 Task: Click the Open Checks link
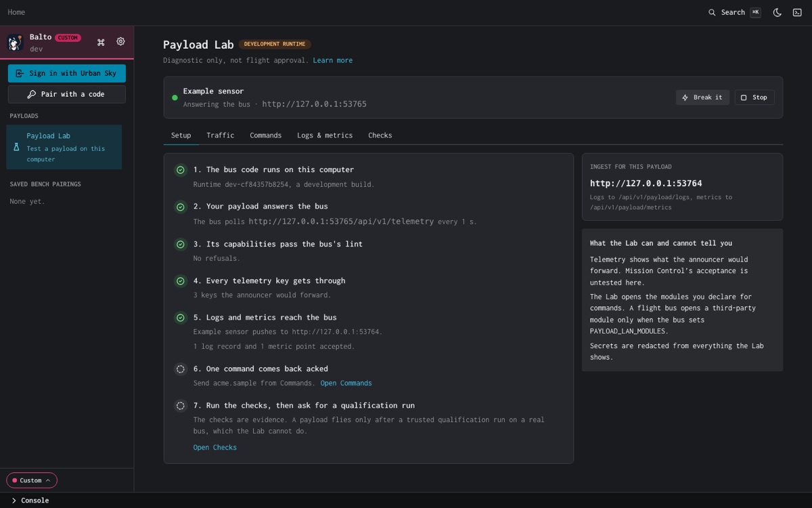(215, 448)
